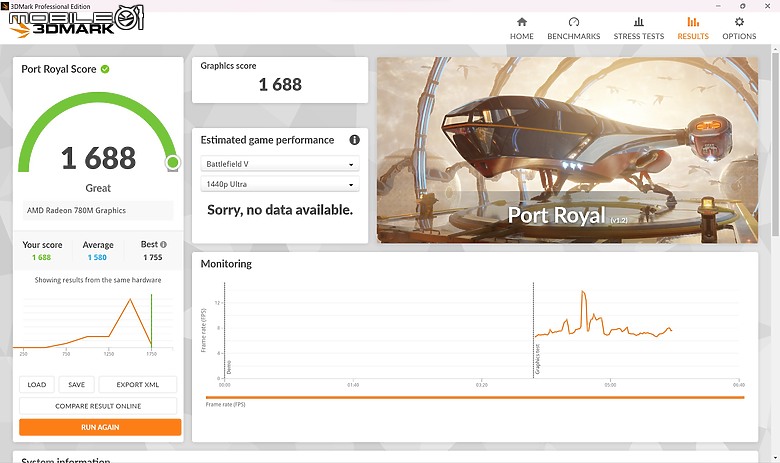Open the Home tab
Image resolution: width=780 pixels, height=463 pixels.
tap(521, 28)
